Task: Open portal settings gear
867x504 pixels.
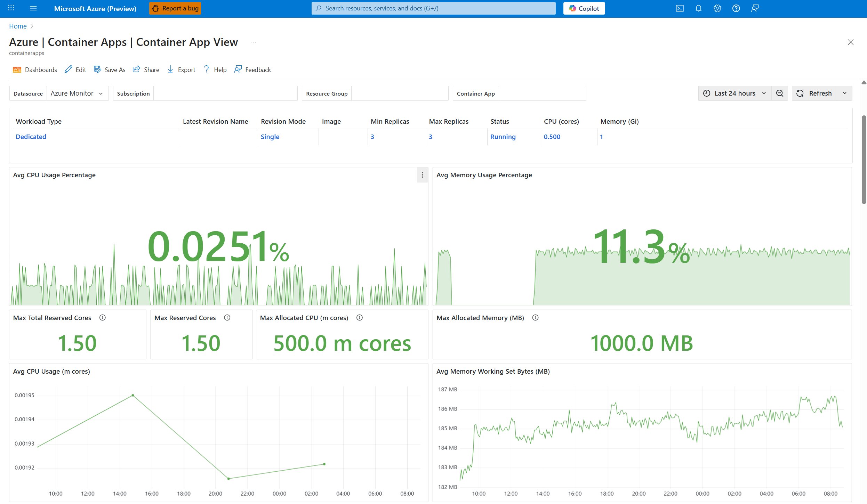Action: pyautogui.click(x=717, y=8)
